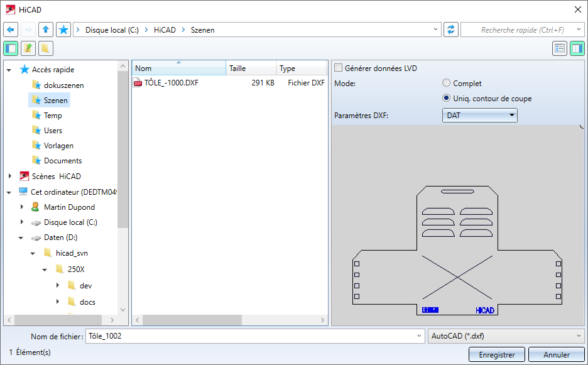
Task: Navigate up one folder level
Action: point(46,30)
